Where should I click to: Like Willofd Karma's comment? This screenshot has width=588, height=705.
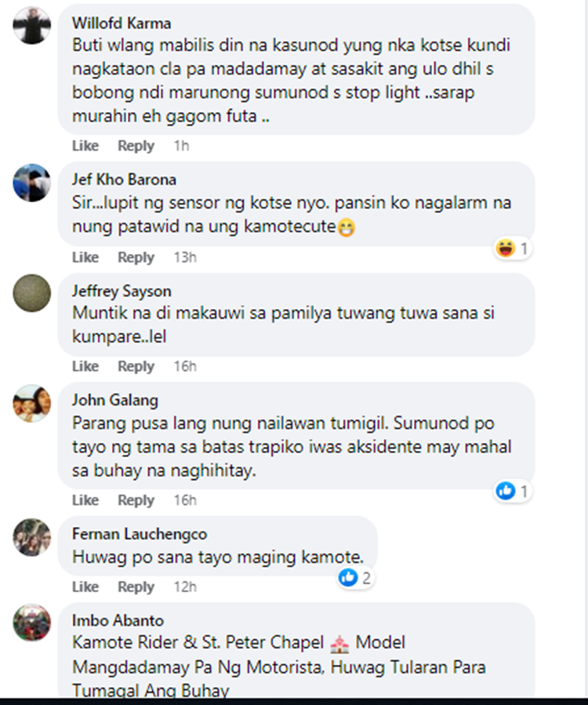point(85,146)
